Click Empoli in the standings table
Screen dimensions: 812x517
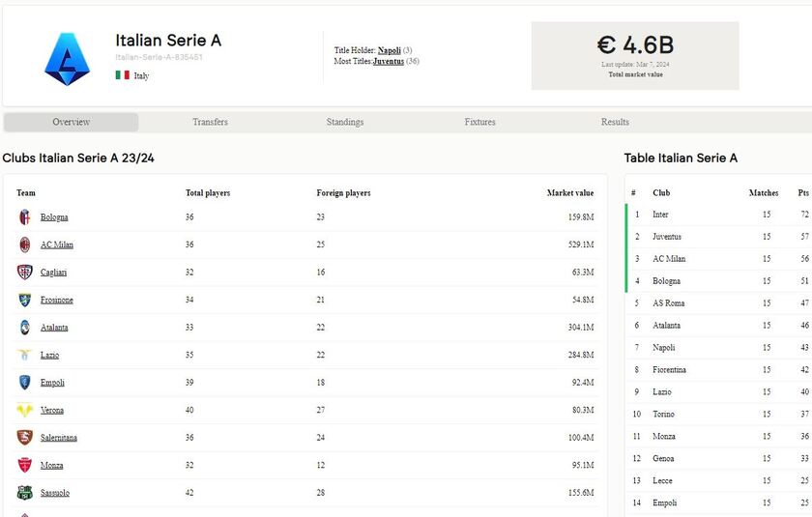(x=664, y=503)
